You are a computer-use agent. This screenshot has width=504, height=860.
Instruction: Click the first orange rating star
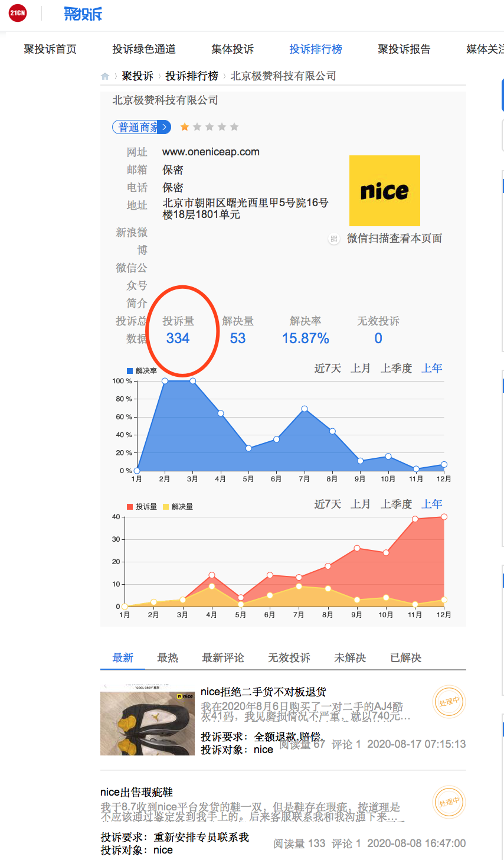click(x=185, y=127)
